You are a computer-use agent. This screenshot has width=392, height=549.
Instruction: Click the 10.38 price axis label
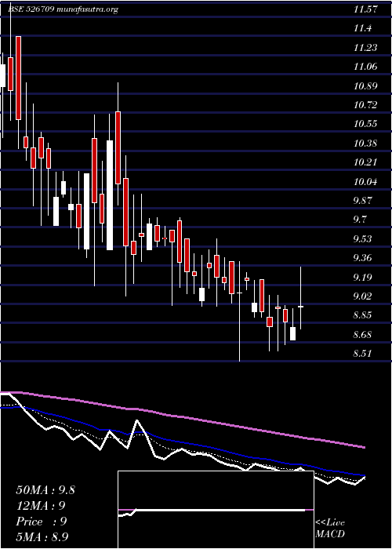pos(365,144)
